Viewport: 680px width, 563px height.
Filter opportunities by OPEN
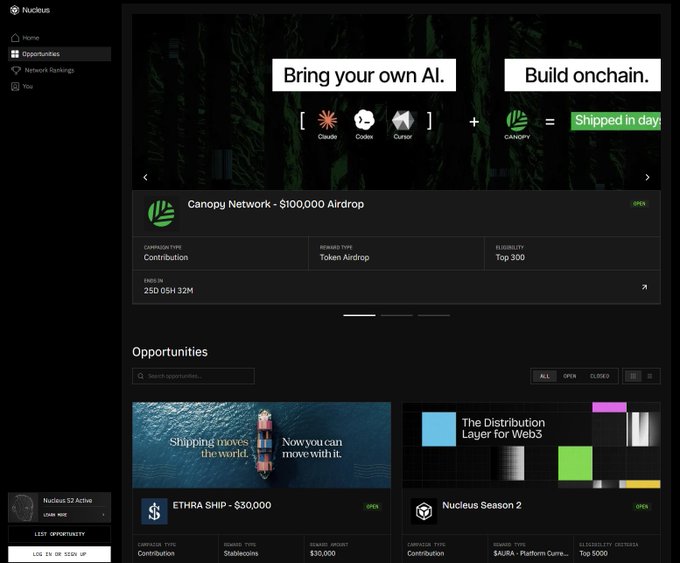point(569,376)
